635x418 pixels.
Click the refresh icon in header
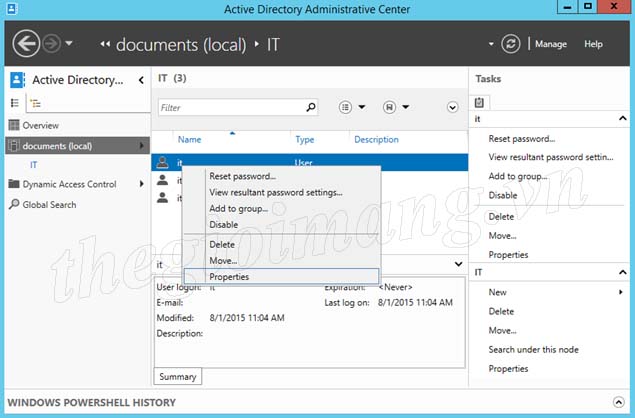coord(510,44)
